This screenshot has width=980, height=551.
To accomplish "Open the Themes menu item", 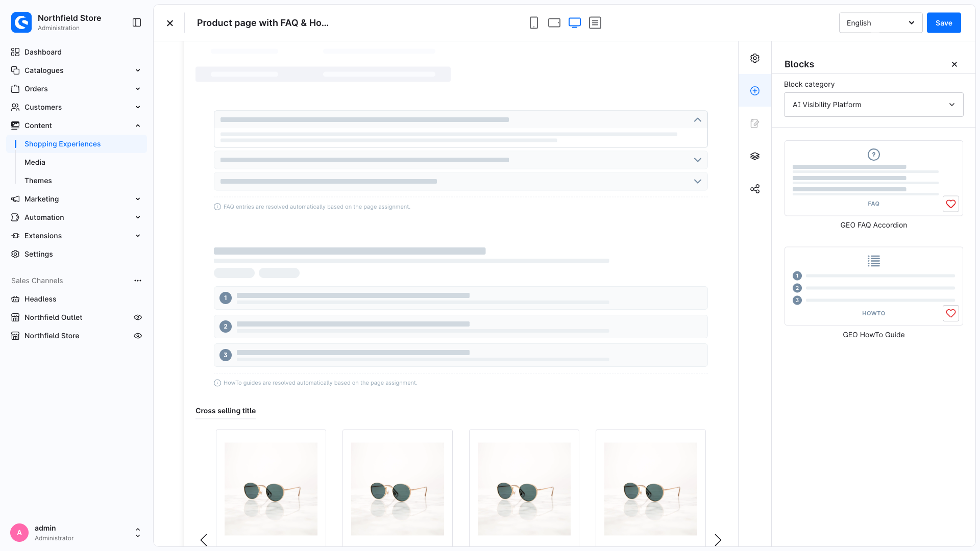I will (x=38, y=181).
